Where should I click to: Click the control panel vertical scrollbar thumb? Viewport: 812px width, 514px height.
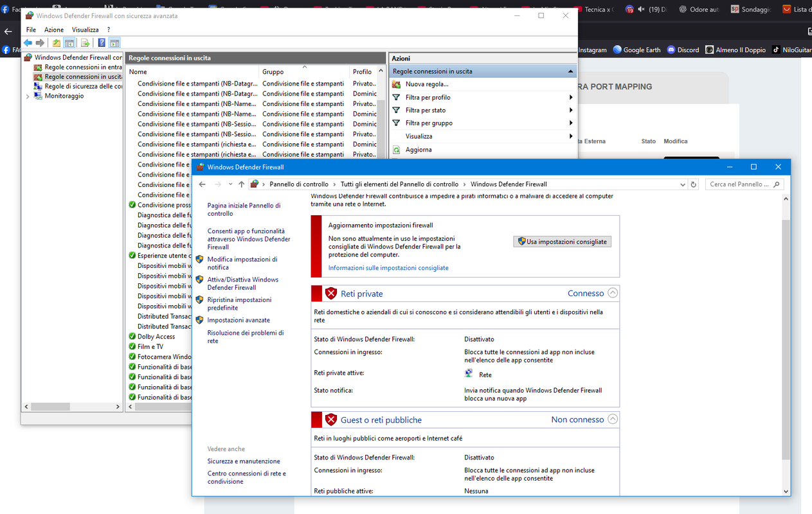point(786,339)
